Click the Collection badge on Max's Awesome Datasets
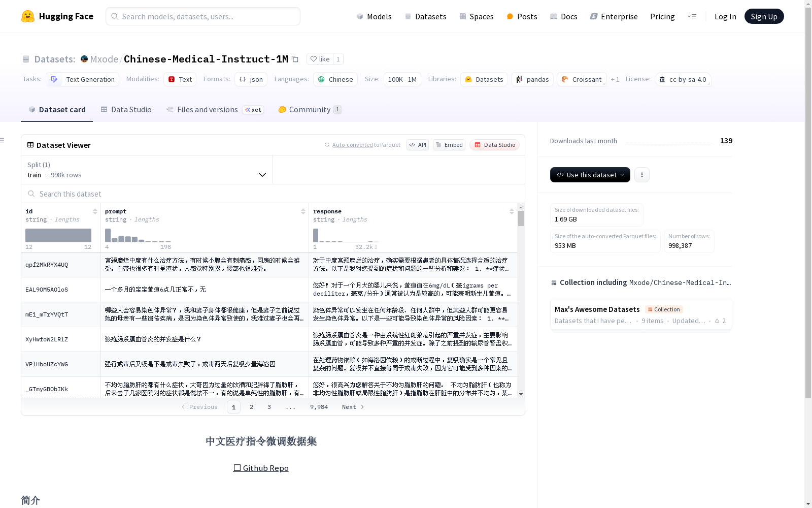 coord(664,309)
